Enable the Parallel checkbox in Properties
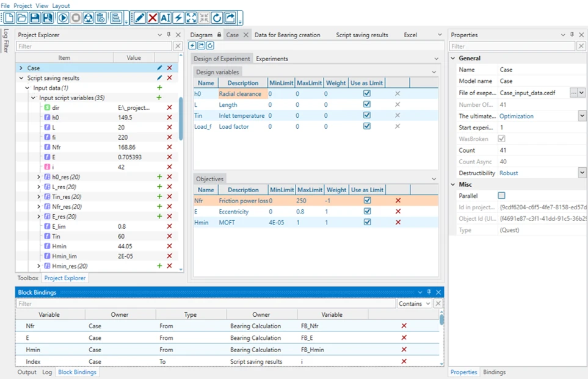The image size is (588, 379). coord(501,196)
